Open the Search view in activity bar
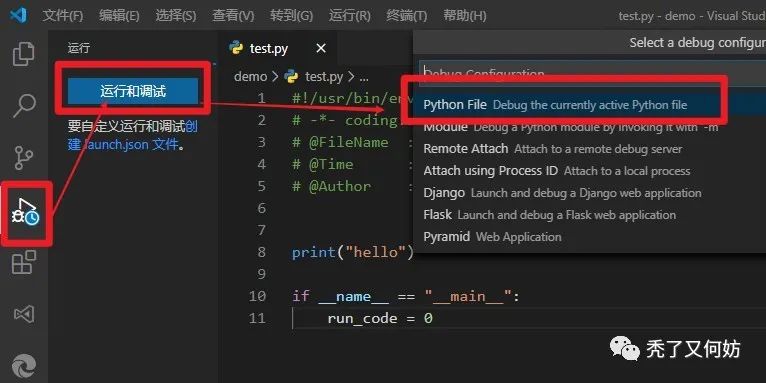This screenshot has height=383, width=766. [x=23, y=106]
